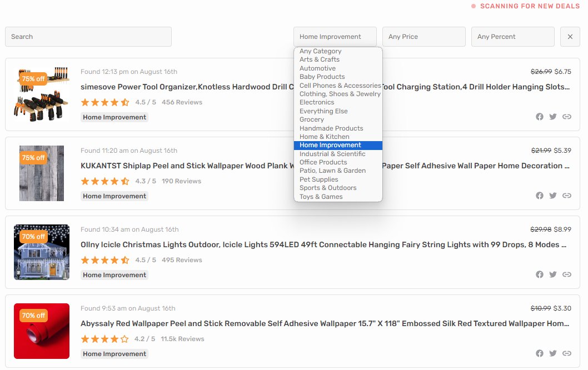Select Any Category from the list

coord(338,51)
